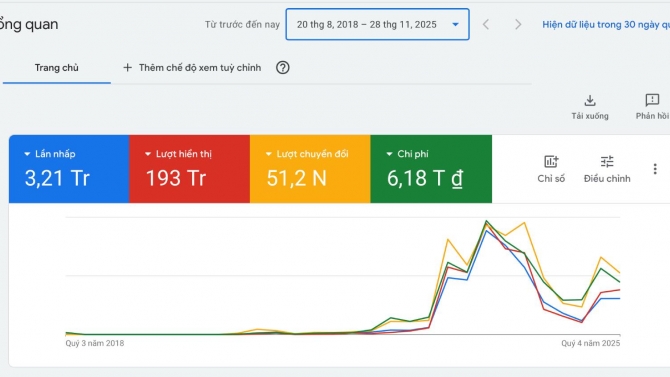The image size is (670, 377).
Task: Send feedback via Phản hồi icon
Action: click(x=652, y=100)
